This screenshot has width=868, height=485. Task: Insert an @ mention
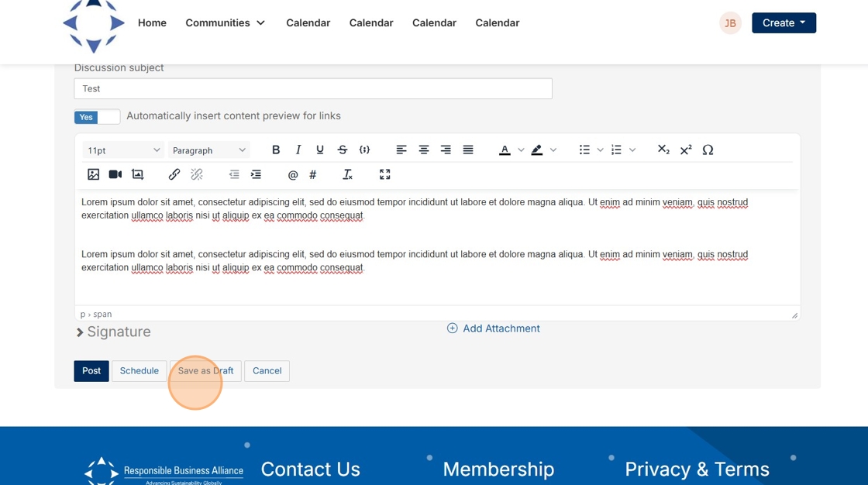[x=293, y=174]
